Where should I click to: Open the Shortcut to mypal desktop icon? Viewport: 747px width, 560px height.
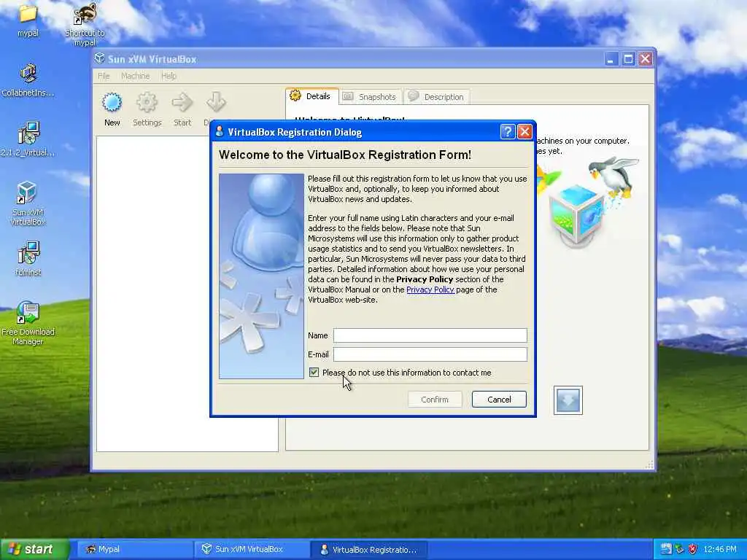tap(85, 24)
